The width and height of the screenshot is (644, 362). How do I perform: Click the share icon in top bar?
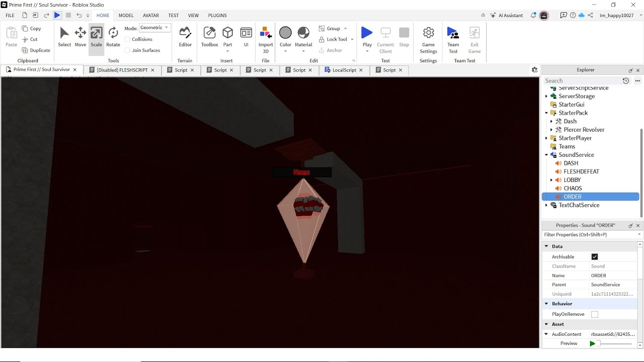pyautogui.click(x=590, y=16)
